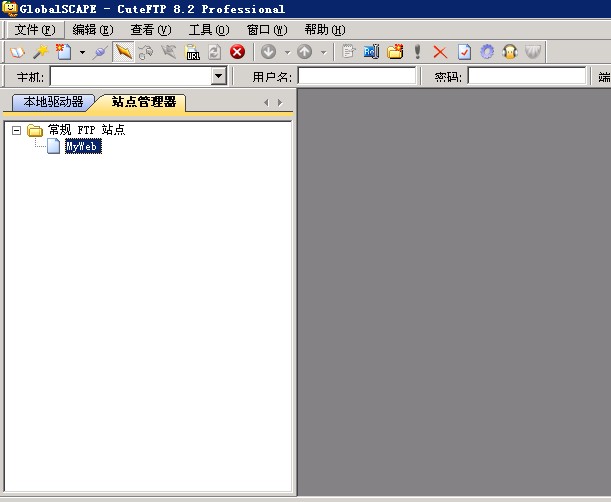Click the New Folder icon
This screenshot has height=502, width=611.
395,52
